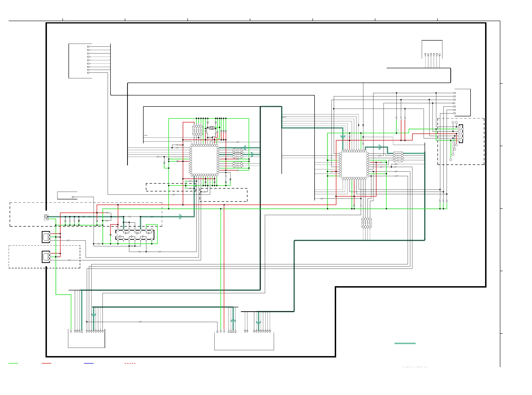Click the crystal oscillator symbol above left IC

coord(211,128)
